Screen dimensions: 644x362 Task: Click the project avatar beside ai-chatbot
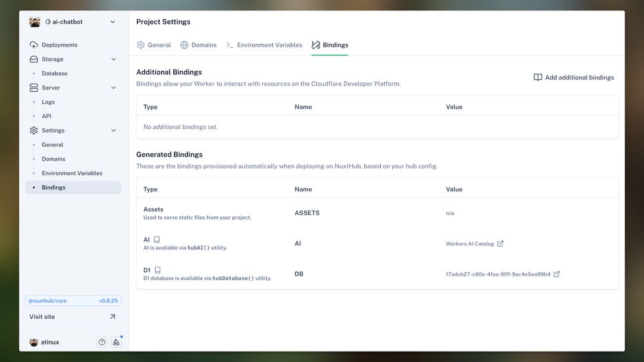[35, 22]
